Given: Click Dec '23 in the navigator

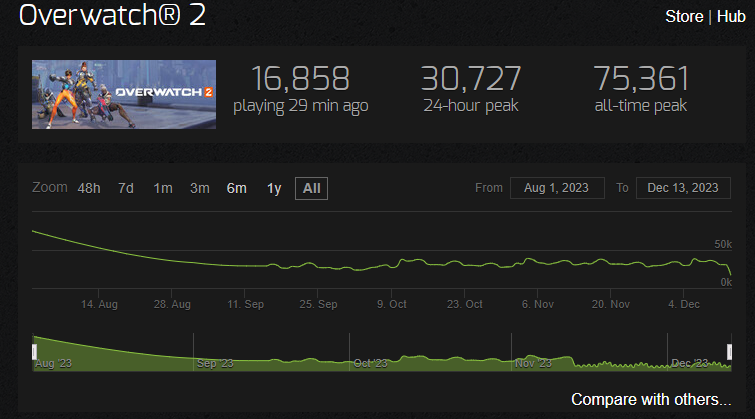Looking at the screenshot, I should (x=690, y=363).
